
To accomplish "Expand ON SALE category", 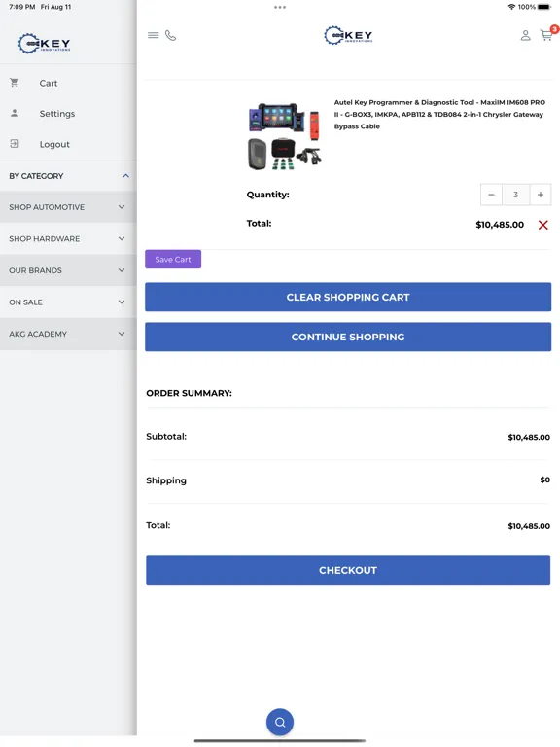I will tap(68, 302).
